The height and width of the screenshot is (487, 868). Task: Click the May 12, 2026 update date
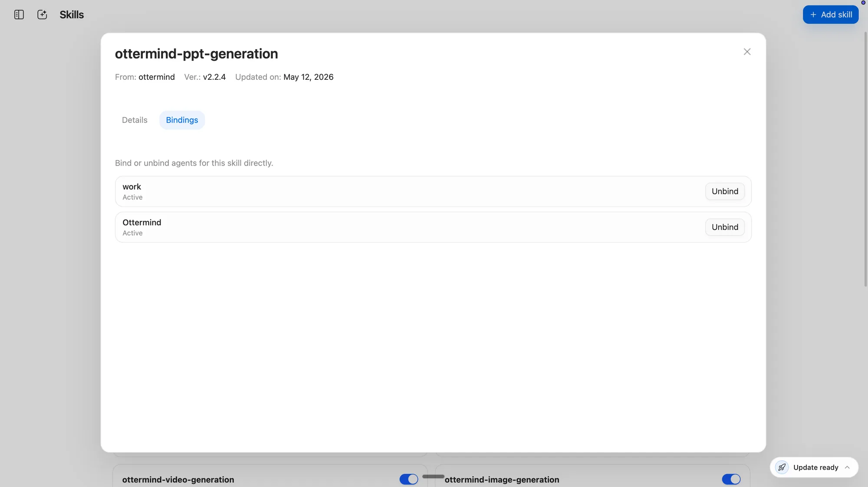pos(309,77)
